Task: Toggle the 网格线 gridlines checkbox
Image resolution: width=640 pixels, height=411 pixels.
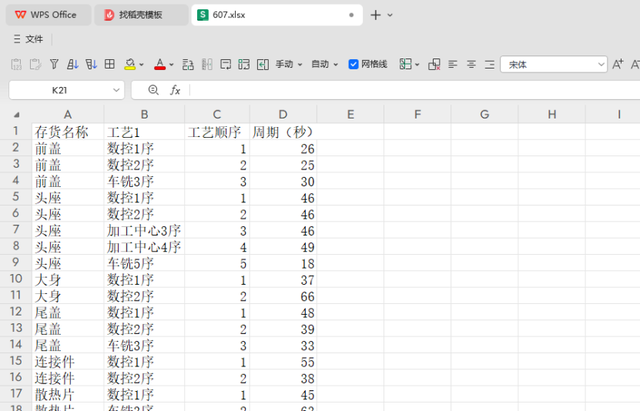Action: point(353,64)
